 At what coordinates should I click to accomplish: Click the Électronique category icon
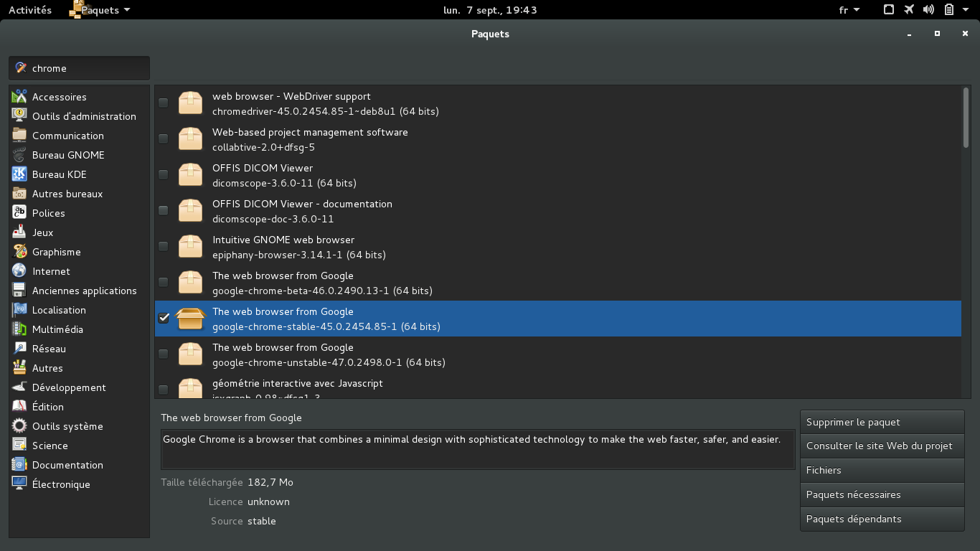point(19,484)
